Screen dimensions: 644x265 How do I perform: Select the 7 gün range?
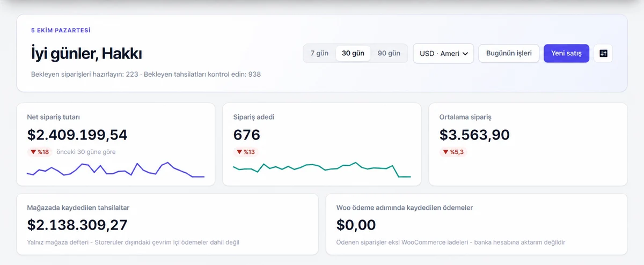(319, 53)
